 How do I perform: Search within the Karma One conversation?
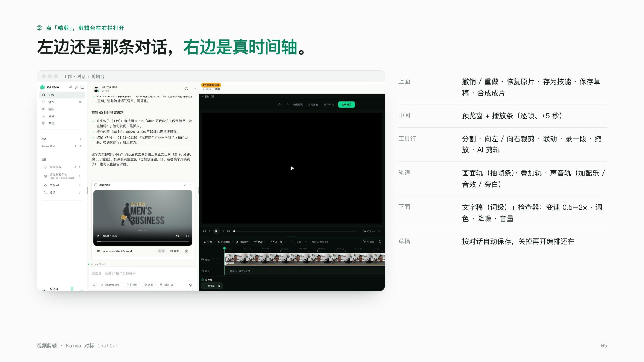(187, 89)
